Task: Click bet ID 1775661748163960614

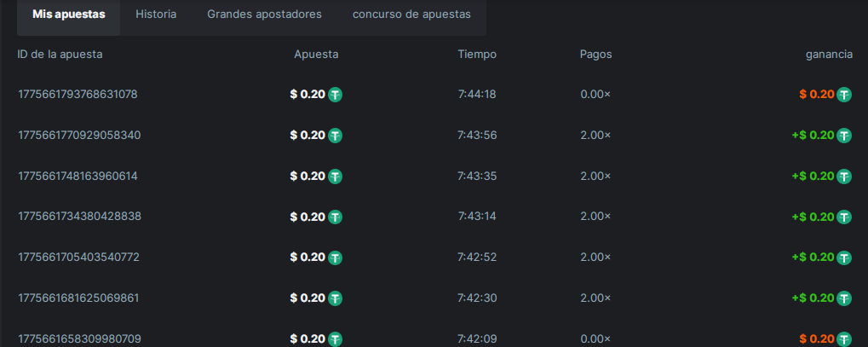Action: coord(78,176)
